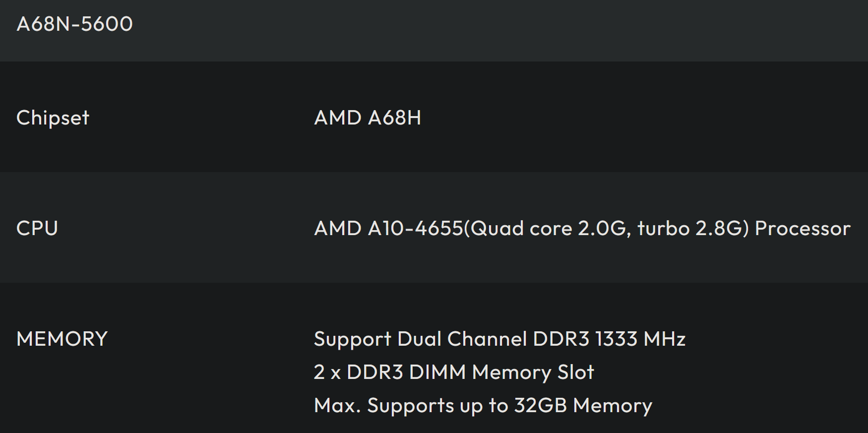
Task: Click the 2 x DDR3 DIMM Memory Slot line
Action: 454,372
